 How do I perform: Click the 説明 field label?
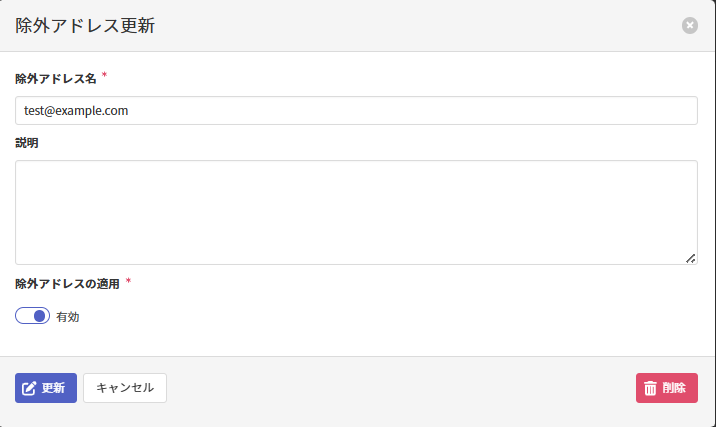click(x=27, y=143)
